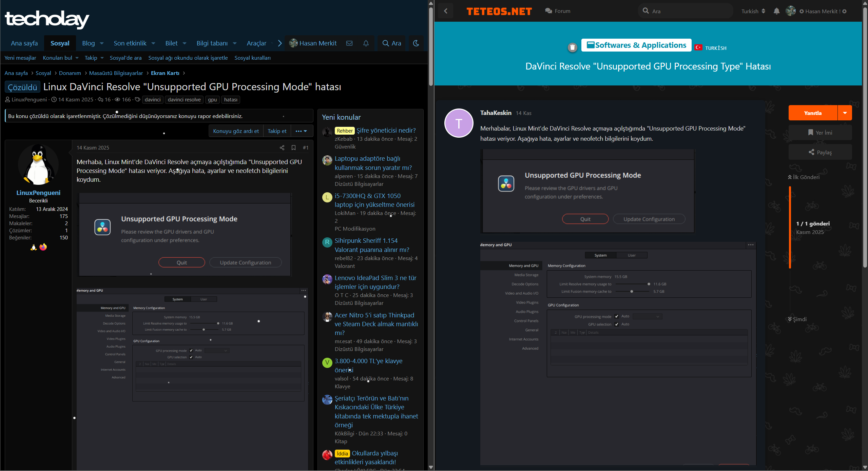Click the Firefox badge under LinuxPengueni
The width and height of the screenshot is (868, 471).
tap(43, 247)
